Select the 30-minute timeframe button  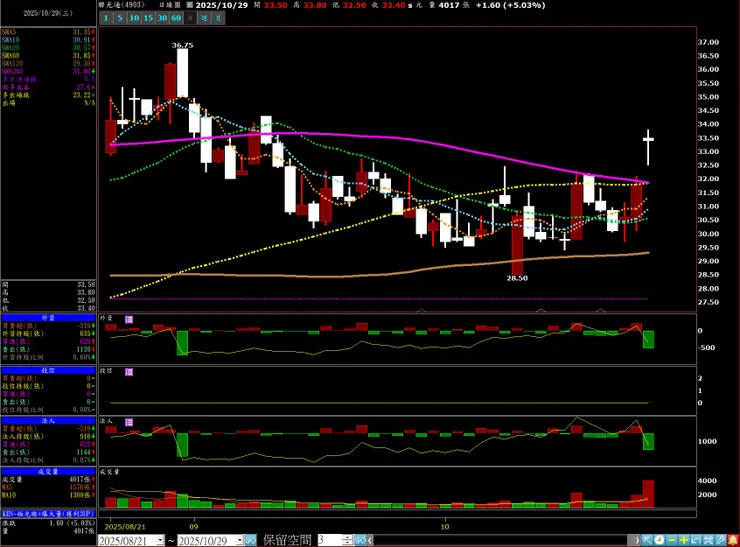pos(162,18)
